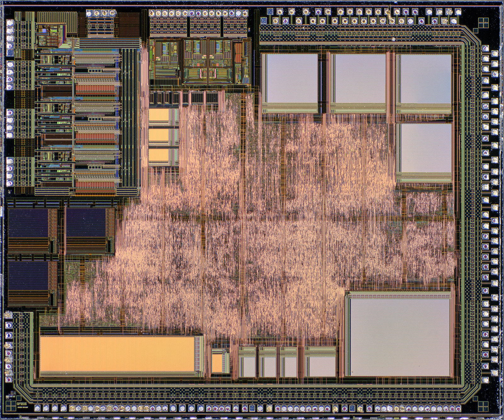Select the rightmost gray SRAM block in top row

[x=424, y=79]
